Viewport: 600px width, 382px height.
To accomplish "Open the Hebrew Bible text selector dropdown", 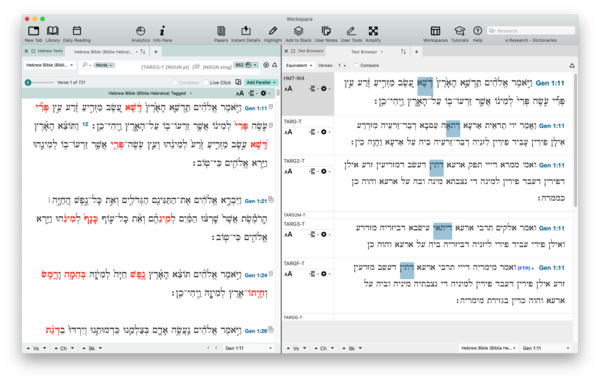I will point(49,65).
